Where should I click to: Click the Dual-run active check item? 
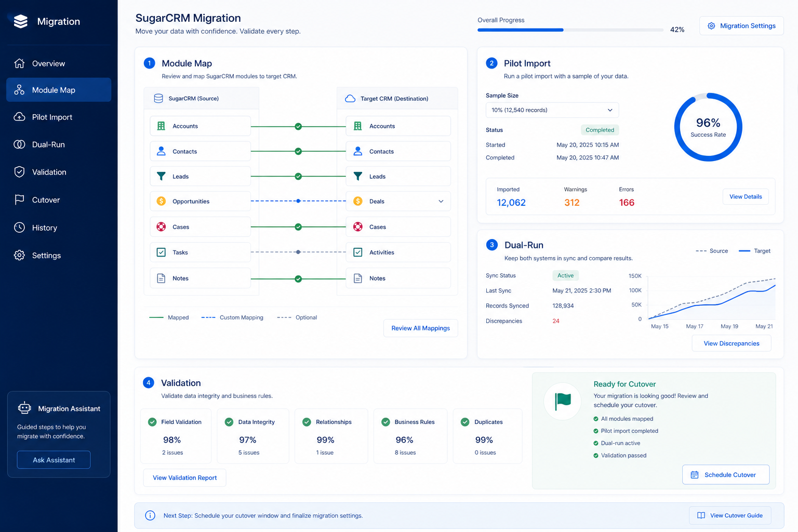tap(617, 443)
